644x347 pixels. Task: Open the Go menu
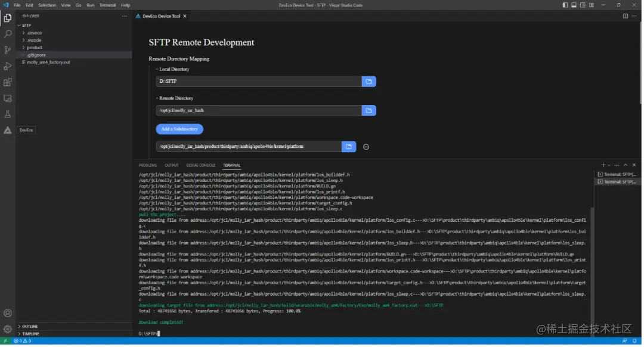tap(79, 5)
